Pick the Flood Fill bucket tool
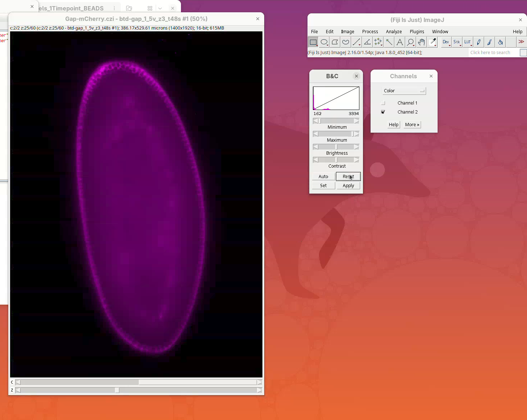The width and height of the screenshot is (527, 420). click(500, 42)
